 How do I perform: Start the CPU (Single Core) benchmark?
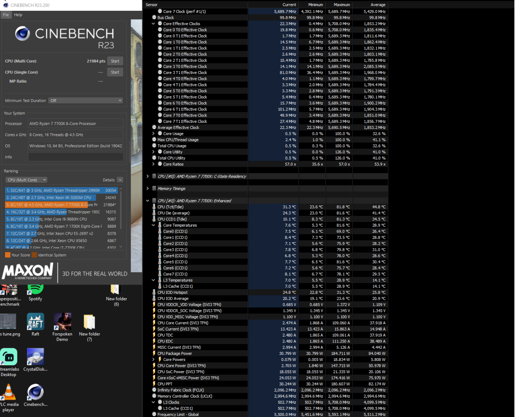point(115,72)
